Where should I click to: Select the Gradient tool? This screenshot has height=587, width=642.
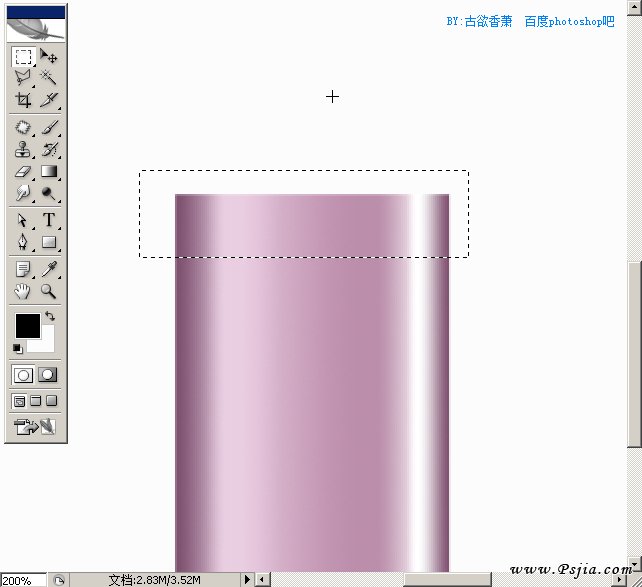[49, 171]
